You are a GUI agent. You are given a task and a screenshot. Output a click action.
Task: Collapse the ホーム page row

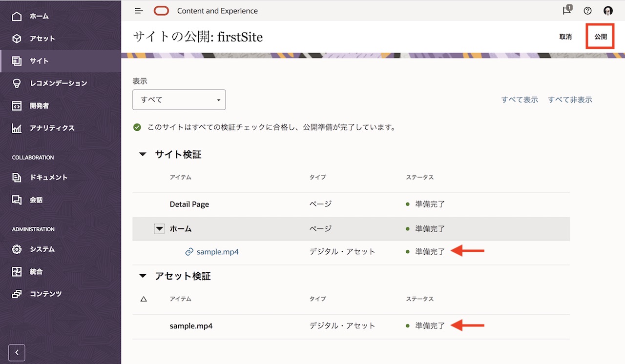click(x=159, y=228)
